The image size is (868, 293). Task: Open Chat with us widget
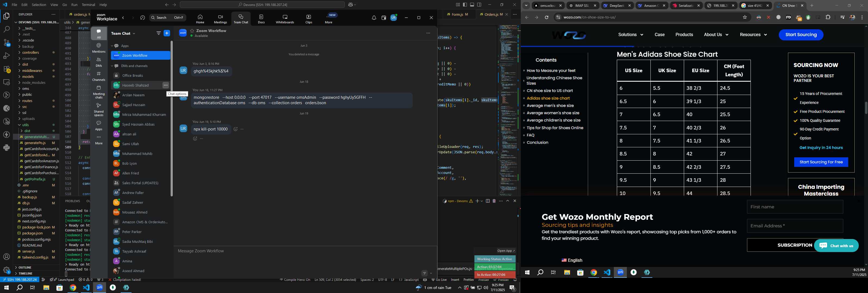tap(836, 246)
